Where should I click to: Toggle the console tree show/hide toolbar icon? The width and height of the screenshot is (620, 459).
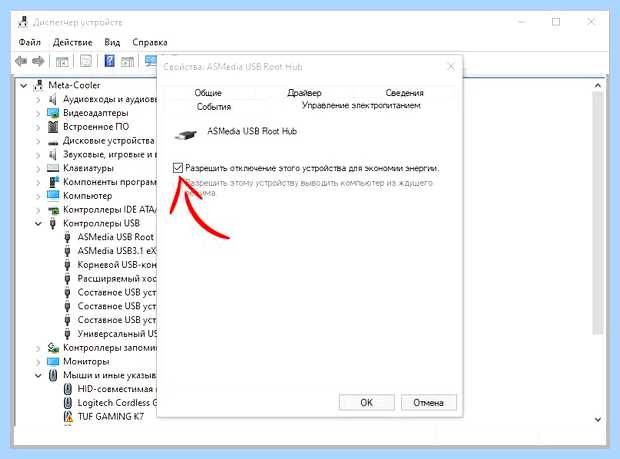point(62,62)
